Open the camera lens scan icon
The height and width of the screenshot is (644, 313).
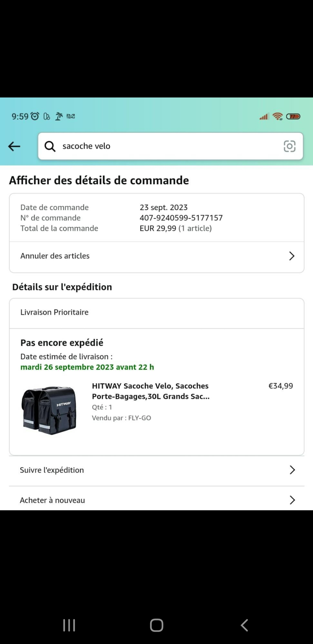[289, 146]
